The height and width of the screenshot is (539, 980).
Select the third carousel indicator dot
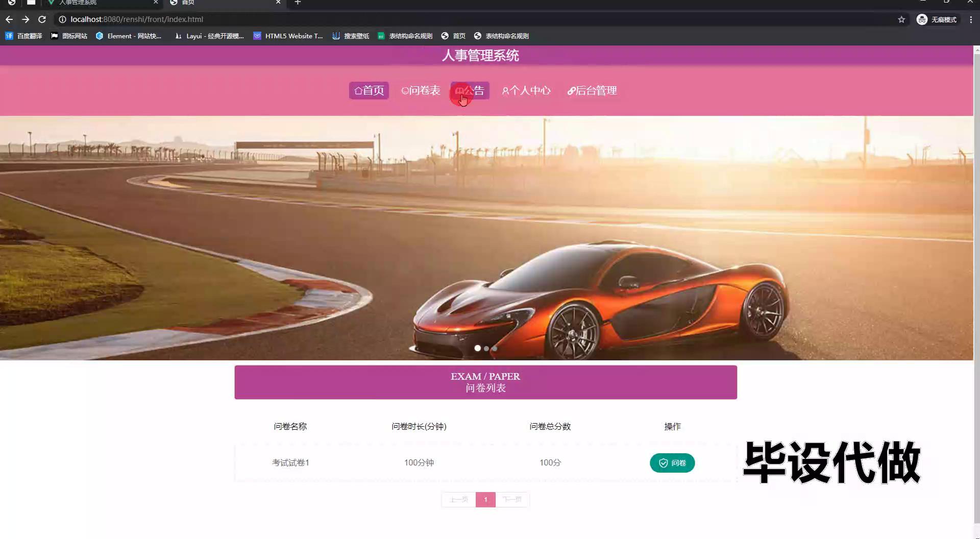click(495, 349)
